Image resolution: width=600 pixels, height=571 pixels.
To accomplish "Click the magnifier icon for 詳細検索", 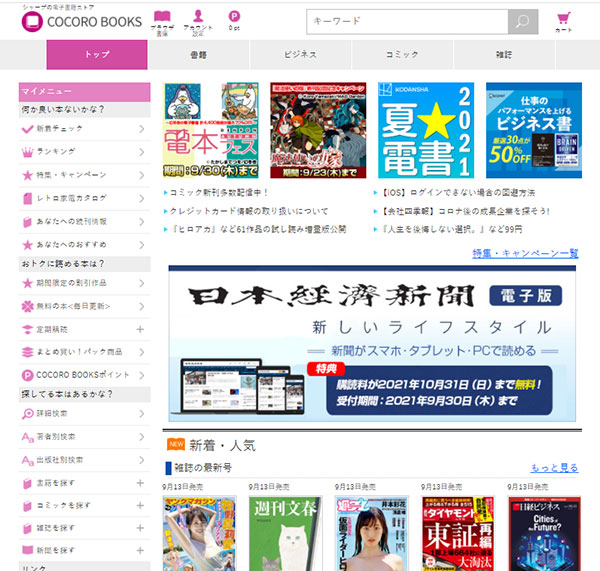I will 28,414.
